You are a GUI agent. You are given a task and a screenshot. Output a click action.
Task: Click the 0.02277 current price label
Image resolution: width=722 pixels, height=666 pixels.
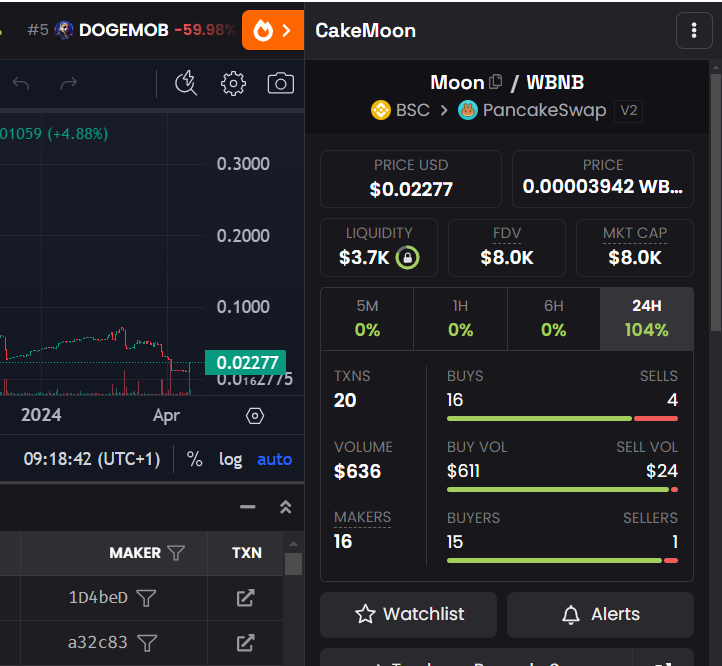coord(245,363)
